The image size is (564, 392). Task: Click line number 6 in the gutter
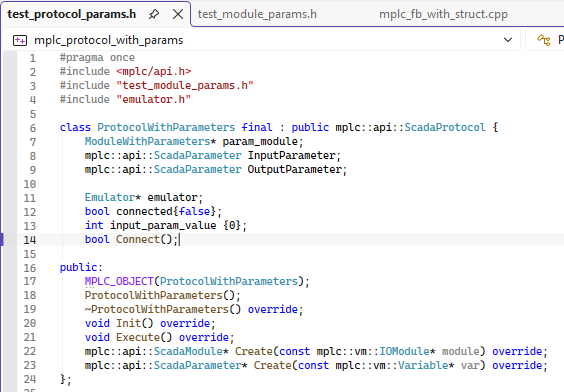tap(33, 128)
